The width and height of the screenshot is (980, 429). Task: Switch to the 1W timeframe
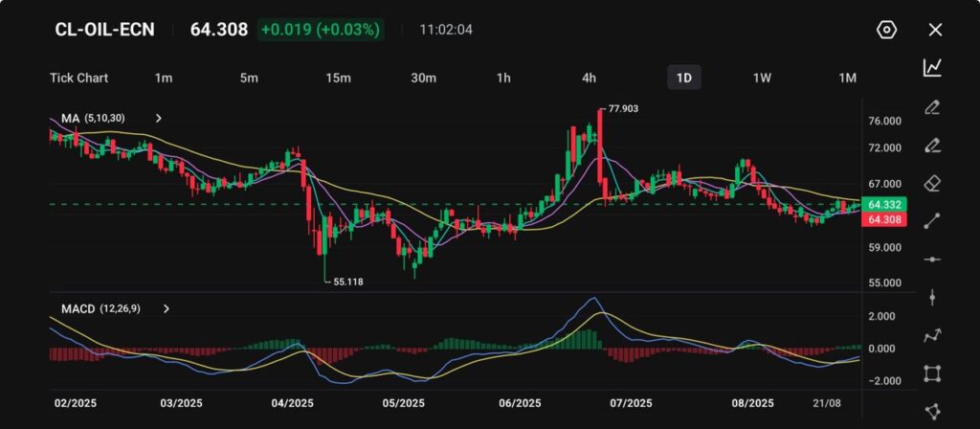(762, 78)
